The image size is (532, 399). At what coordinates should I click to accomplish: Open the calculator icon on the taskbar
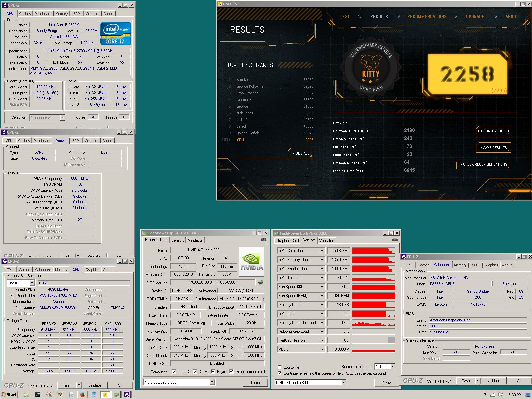click(71, 395)
